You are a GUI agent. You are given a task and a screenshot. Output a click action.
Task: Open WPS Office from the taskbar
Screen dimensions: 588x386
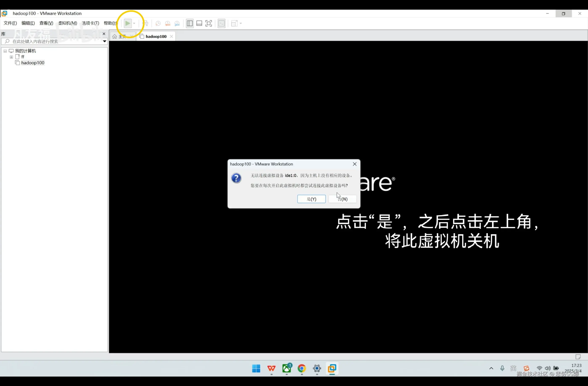point(271,368)
